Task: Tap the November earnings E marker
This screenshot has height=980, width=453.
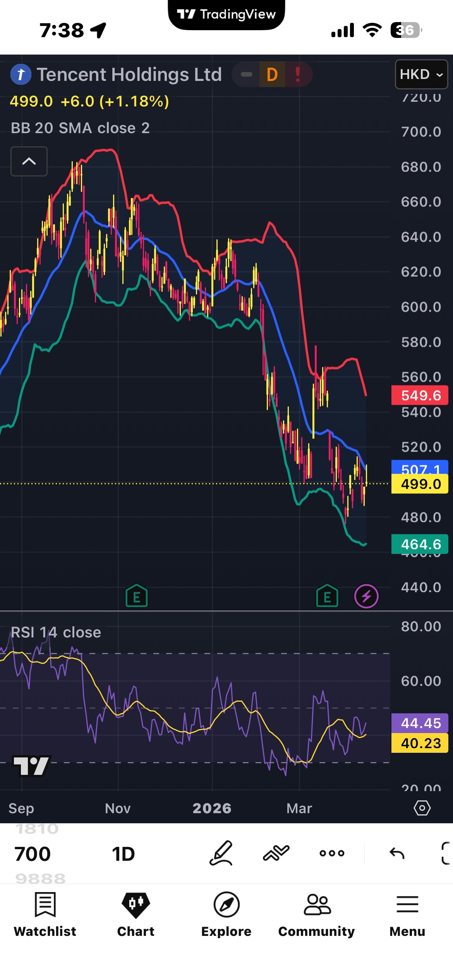Action: 137,596
